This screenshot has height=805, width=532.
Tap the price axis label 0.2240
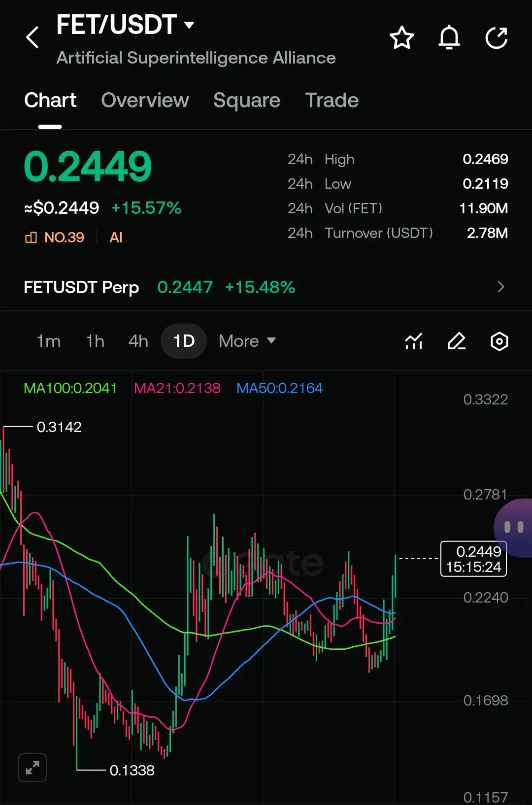tap(486, 598)
